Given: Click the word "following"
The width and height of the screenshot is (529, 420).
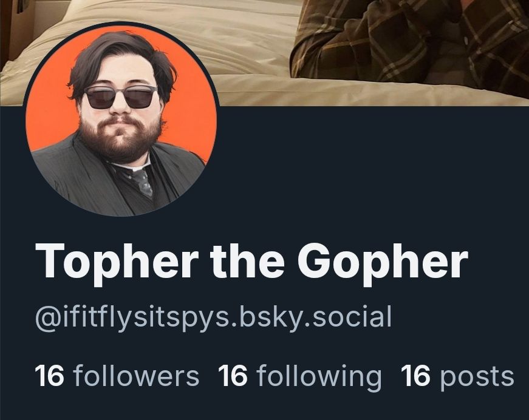Looking at the screenshot, I should point(319,377).
